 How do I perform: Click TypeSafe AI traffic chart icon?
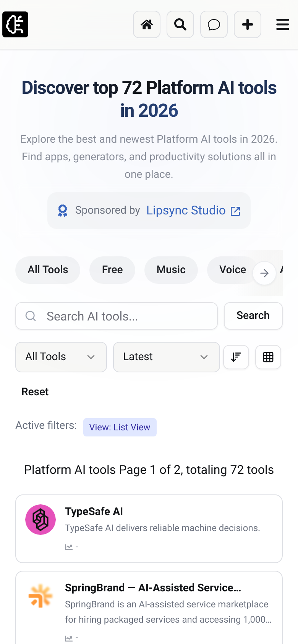[69, 547]
